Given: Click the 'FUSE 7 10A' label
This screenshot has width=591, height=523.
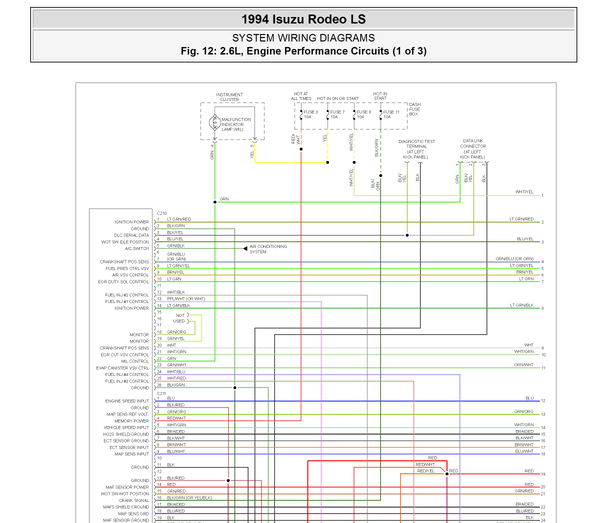Looking at the screenshot, I should tap(337, 115).
